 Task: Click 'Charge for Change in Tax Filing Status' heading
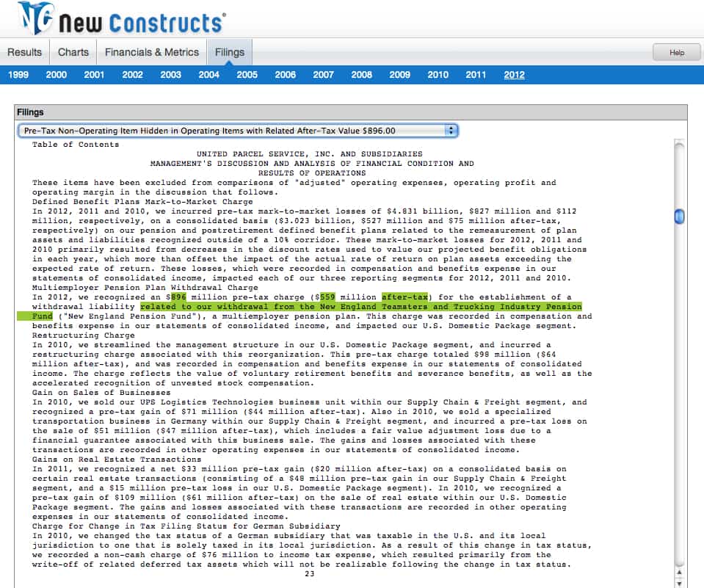point(186,526)
